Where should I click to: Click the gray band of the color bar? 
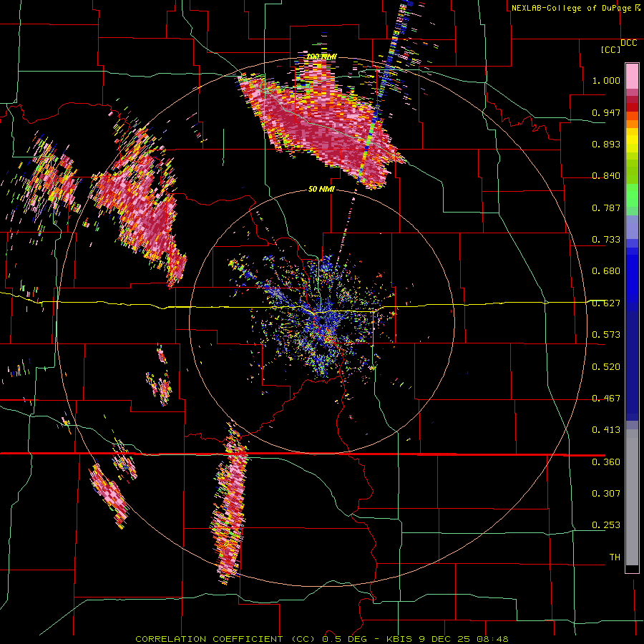coord(632,497)
